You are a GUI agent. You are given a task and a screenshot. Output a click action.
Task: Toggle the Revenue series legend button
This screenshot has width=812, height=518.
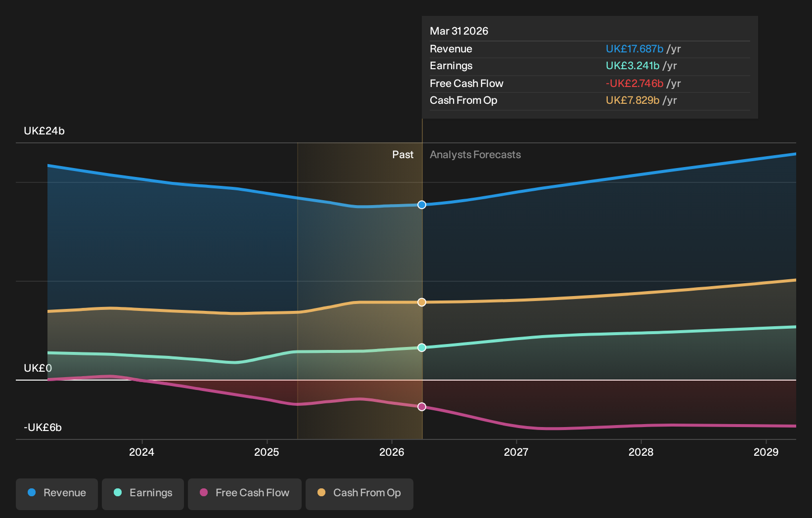click(57, 494)
